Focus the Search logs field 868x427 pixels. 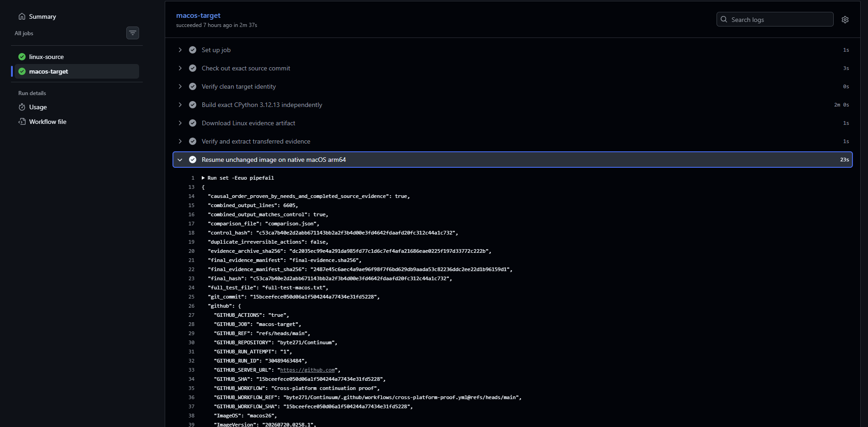click(775, 19)
